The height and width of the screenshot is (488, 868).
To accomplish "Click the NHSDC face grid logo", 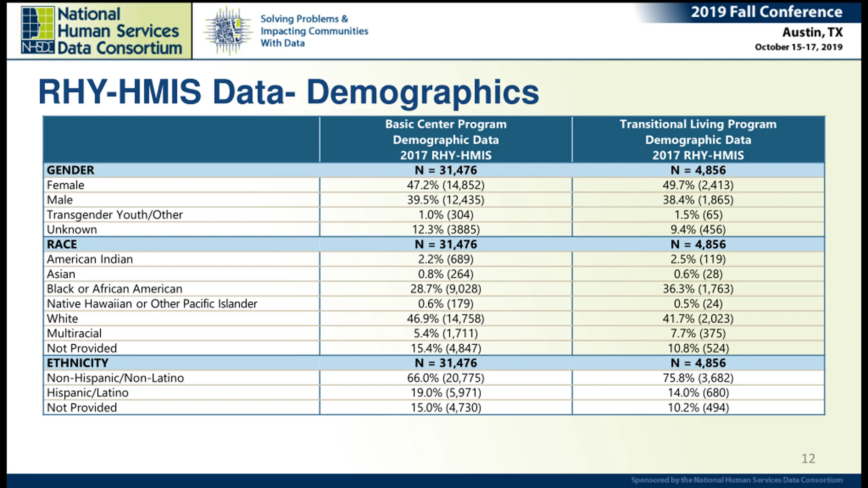I will point(38,30).
